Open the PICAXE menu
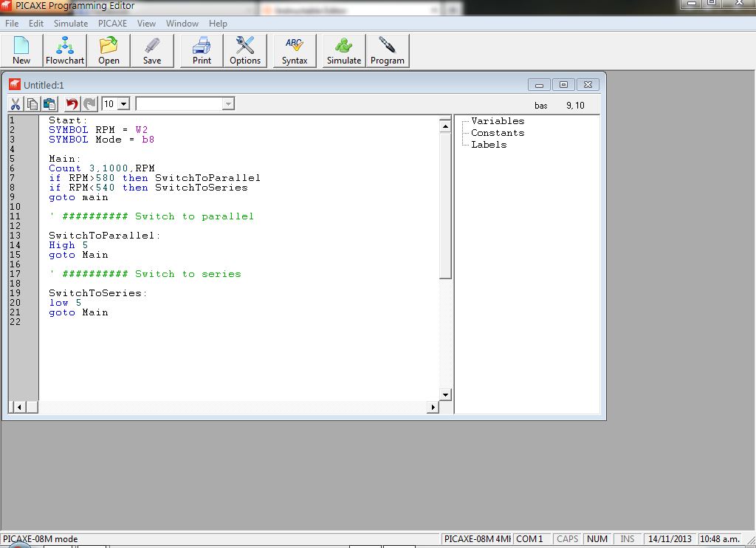Viewport: 756px width, 548px height. point(112,23)
